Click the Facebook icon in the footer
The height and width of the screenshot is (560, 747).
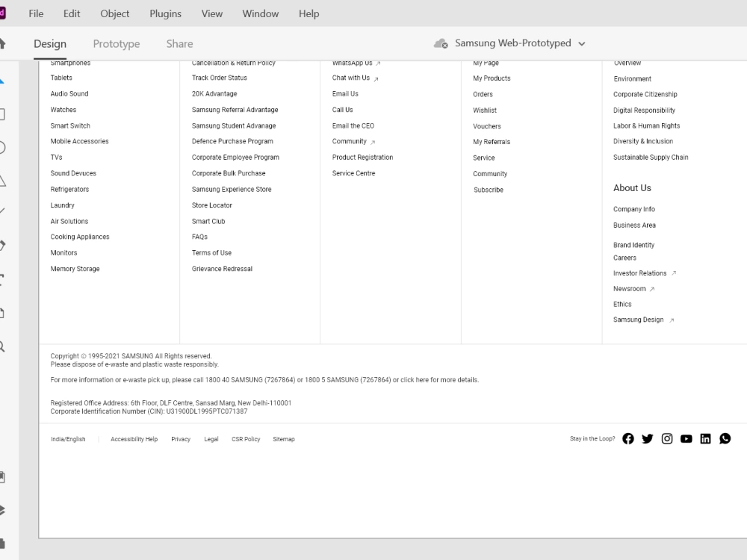(x=628, y=438)
